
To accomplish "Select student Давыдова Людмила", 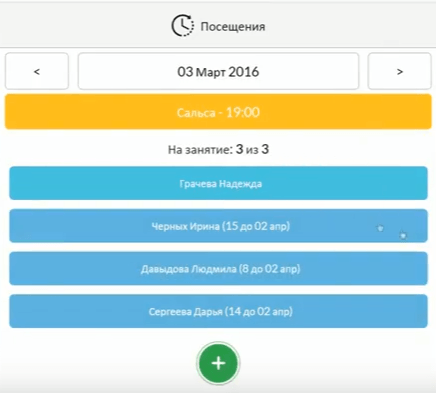I will pos(218,269).
